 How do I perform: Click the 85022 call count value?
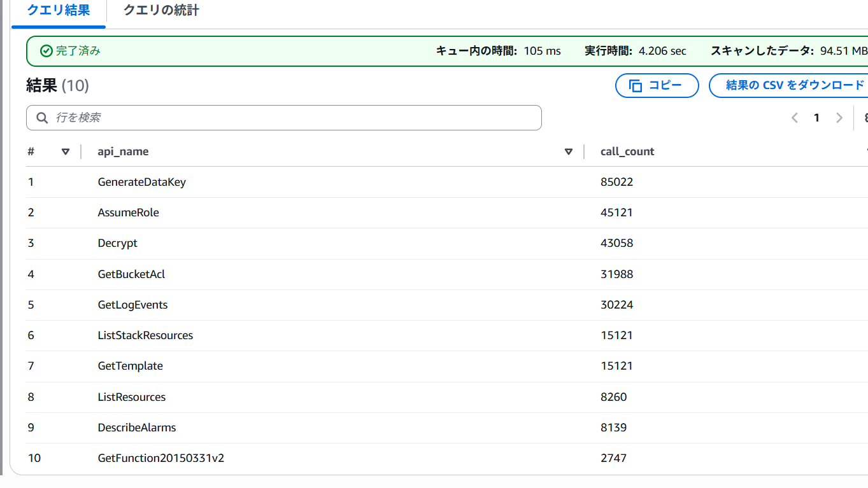click(x=616, y=182)
